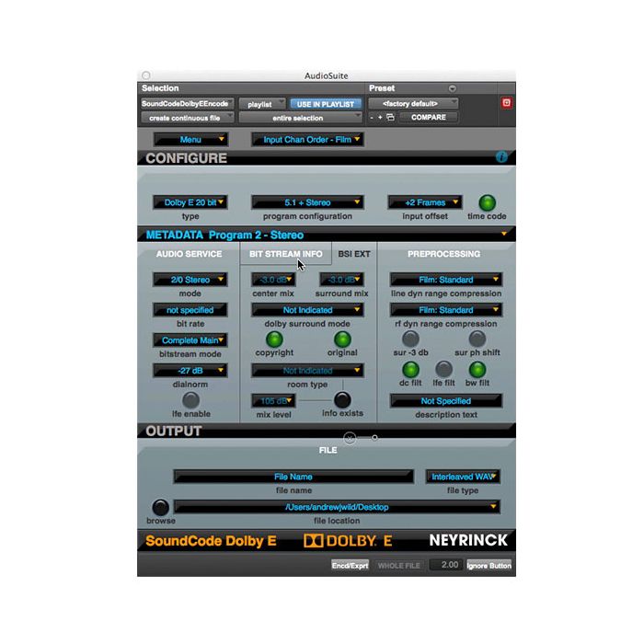Screen dimensions: 644x644
Task: Open rf dyn range compression dropdown
Action: point(446,310)
